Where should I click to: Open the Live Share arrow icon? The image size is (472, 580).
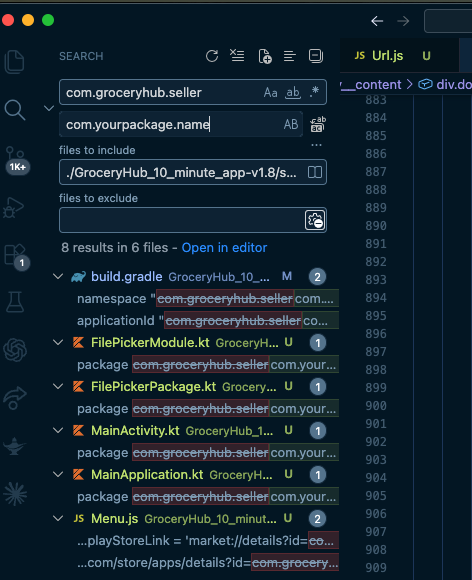coord(15,398)
